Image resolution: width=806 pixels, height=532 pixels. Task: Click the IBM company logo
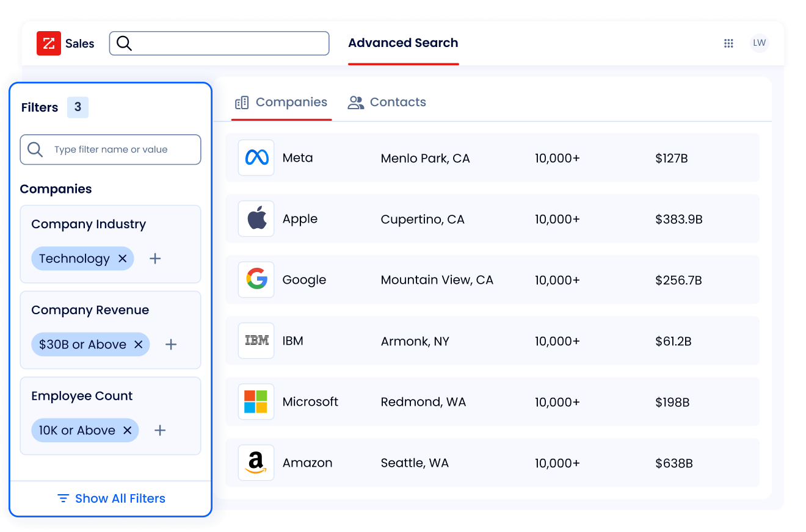(256, 341)
